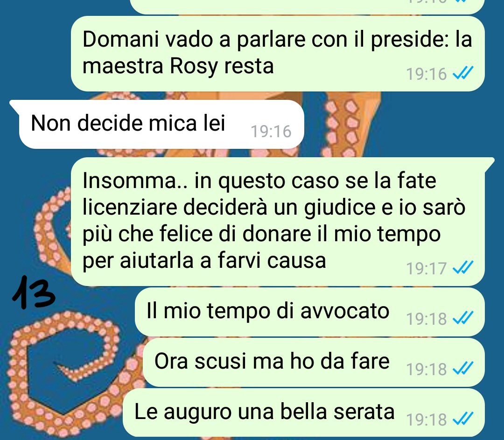The image size is (504, 440).
Task: Click the 19:17 timestamp
Action: 427,268
